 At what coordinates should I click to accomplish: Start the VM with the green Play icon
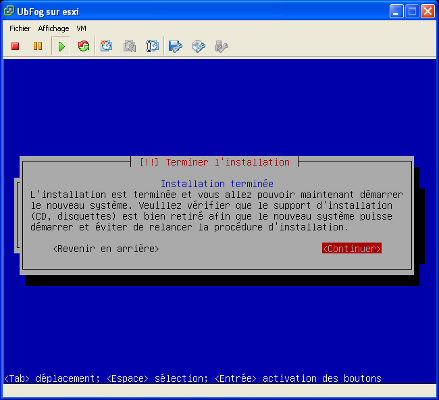(61, 46)
